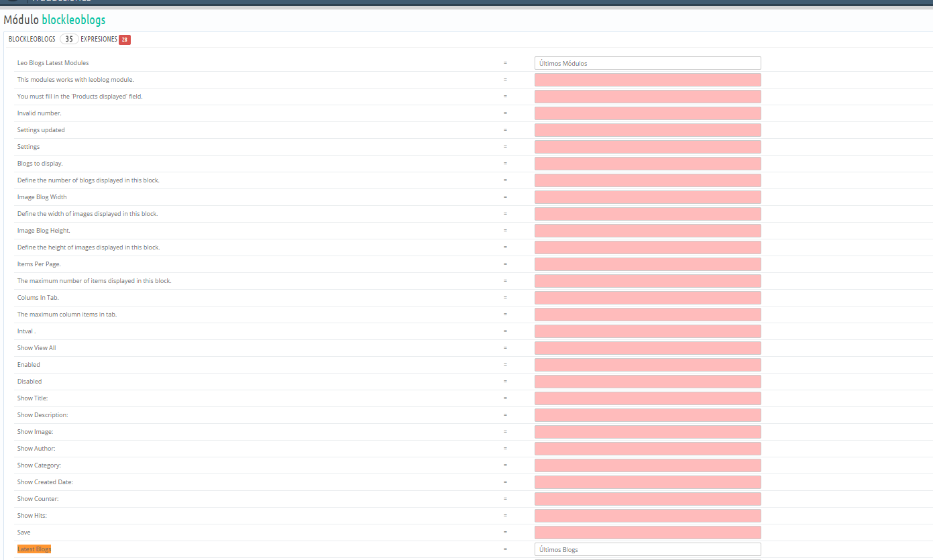This screenshot has height=560, width=933.
Task: Focus 'Show Created Date:' translation field
Action: click(647, 482)
